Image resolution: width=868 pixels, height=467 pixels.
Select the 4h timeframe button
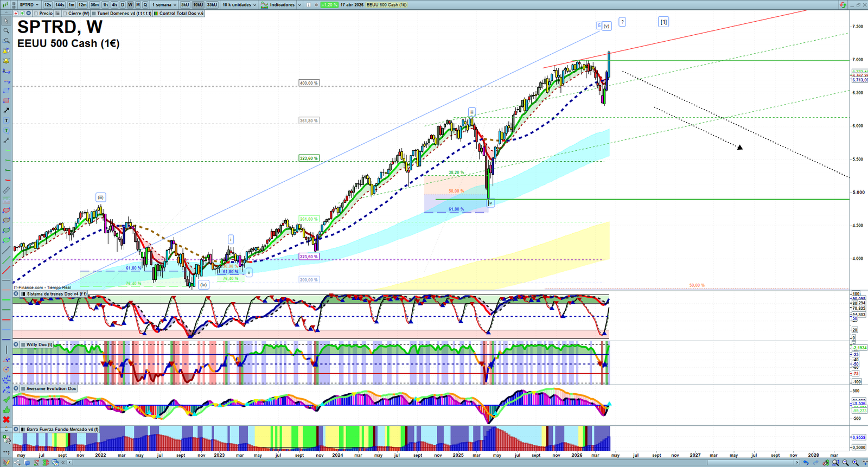point(114,5)
